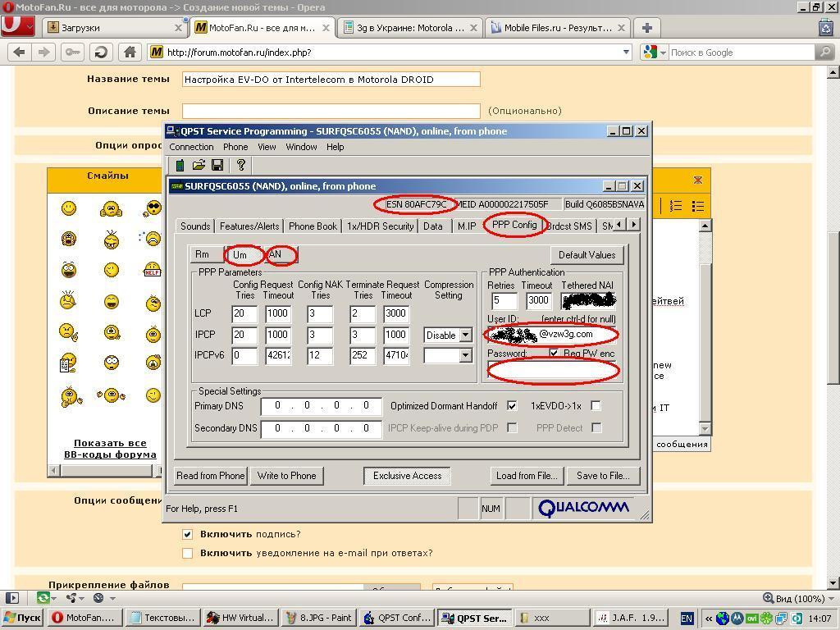Toggle the Reg PW enc checkbox
840x630 pixels.
tap(554, 354)
